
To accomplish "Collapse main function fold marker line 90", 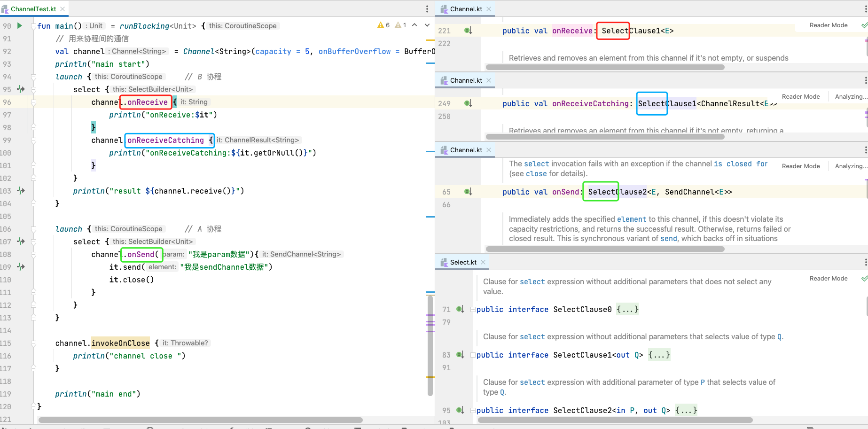I will pyautogui.click(x=33, y=26).
